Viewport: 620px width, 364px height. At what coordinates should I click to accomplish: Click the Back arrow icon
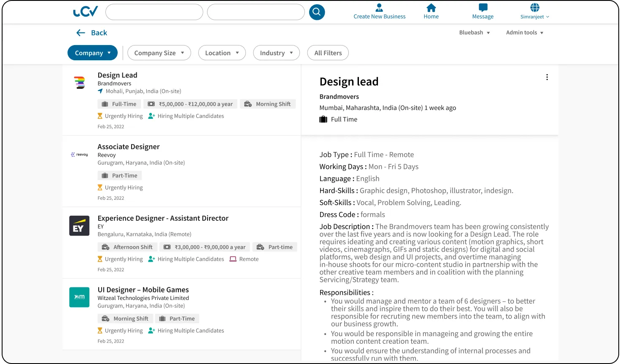tap(81, 33)
